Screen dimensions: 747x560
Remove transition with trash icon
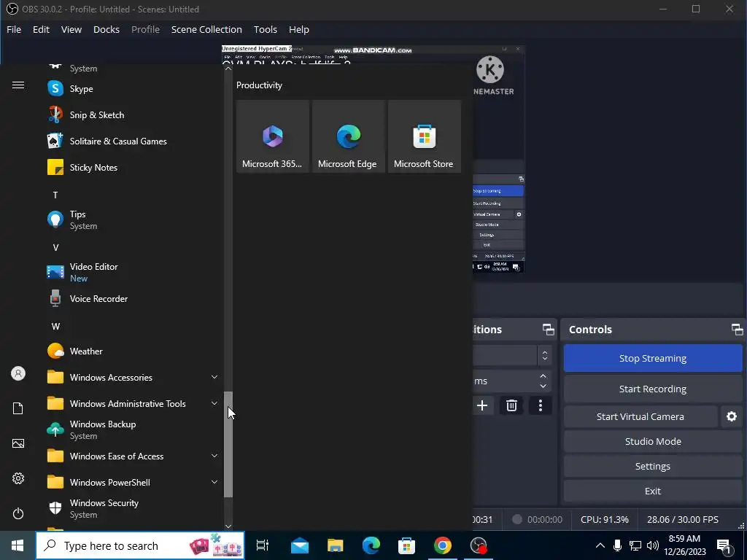click(511, 405)
